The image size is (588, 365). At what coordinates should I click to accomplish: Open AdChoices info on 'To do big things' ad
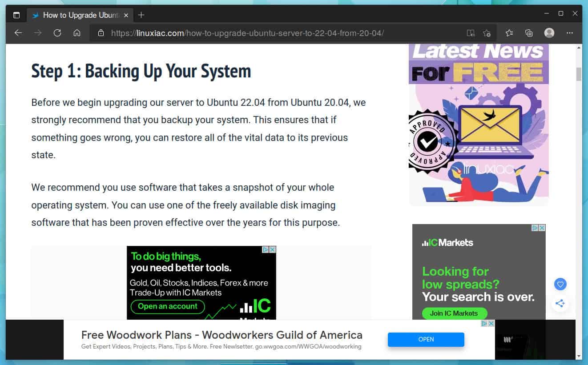266,250
